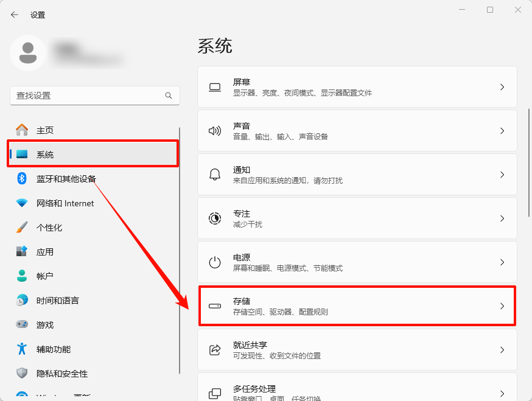Expand the 声音 sound settings row
Image resolution: width=532 pixels, height=401 pixels.
point(357,130)
